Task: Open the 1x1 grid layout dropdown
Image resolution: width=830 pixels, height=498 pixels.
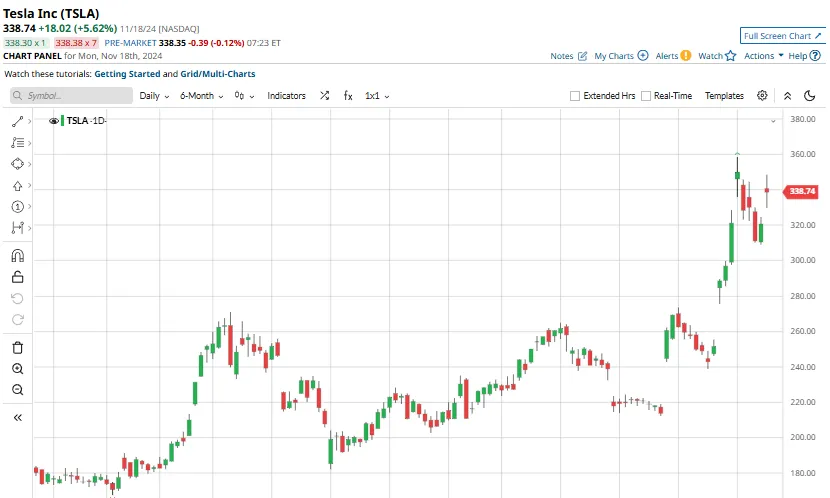Action: pos(377,96)
